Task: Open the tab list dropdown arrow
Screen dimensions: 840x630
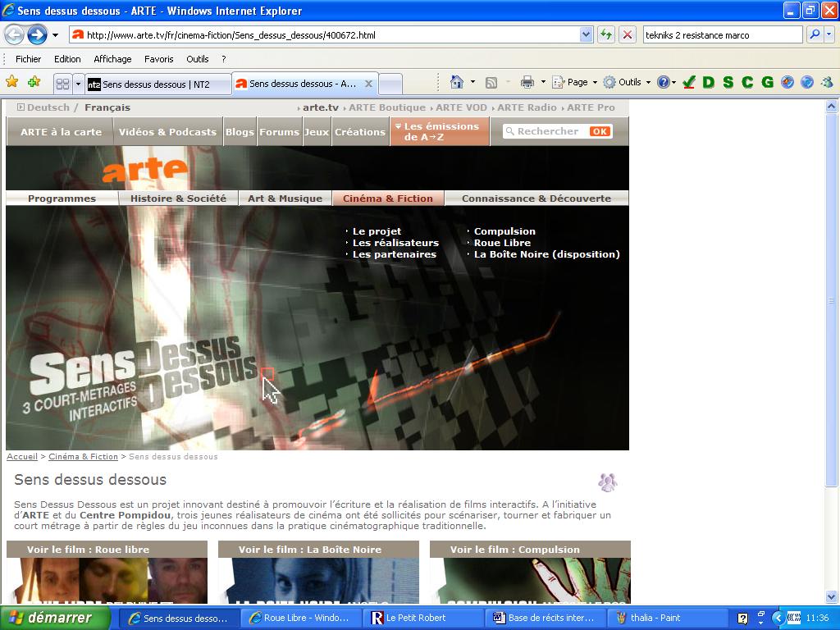Action: click(x=78, y=84)
